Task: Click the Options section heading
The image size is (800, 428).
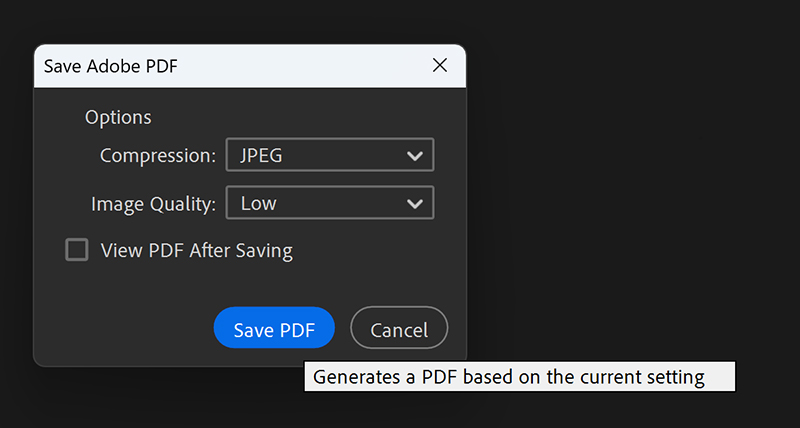Action: 118,117
